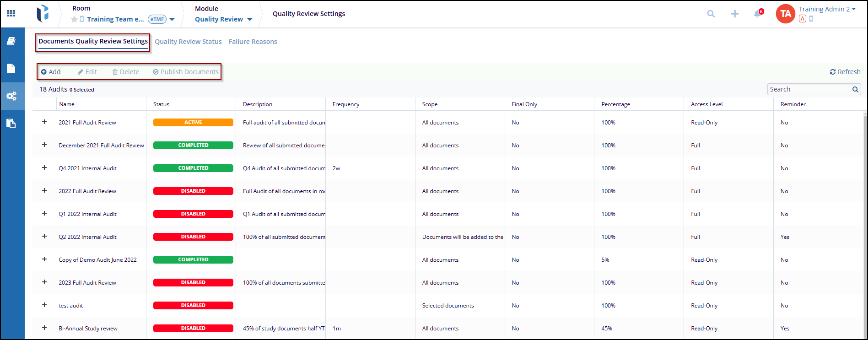Click the Status column header
Screen dimensions: 868x340
(x=161, y=104)
